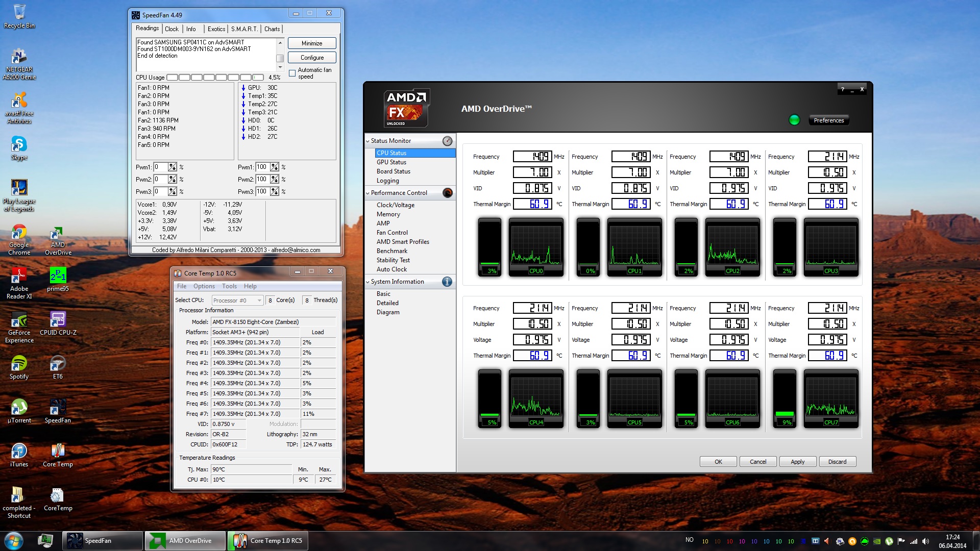This screenshot has width=980, height=551.
Task: Adjust left Pwm1 spinner in SpeedFan
Action: pyautogui.click(x=173, y=167)
